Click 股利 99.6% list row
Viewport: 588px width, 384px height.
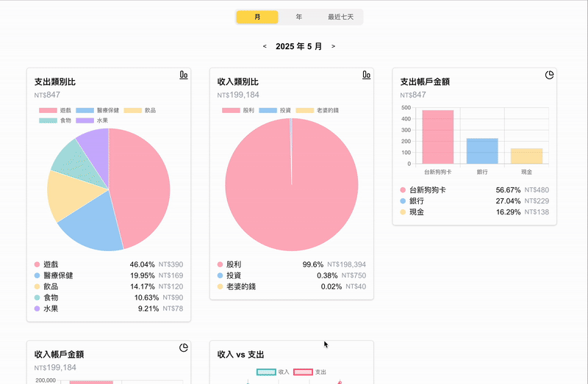click(292, 264)
